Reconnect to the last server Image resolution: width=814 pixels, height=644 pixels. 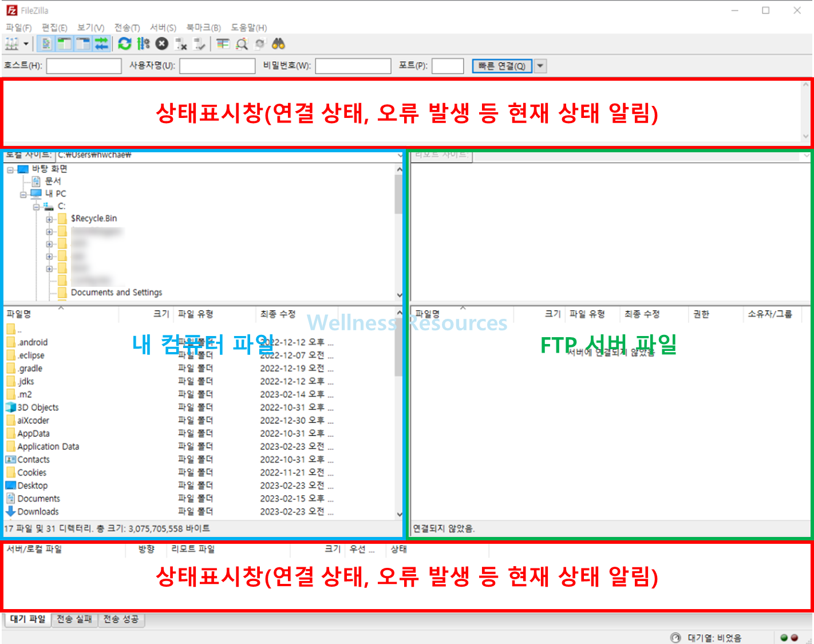(199, 44)
